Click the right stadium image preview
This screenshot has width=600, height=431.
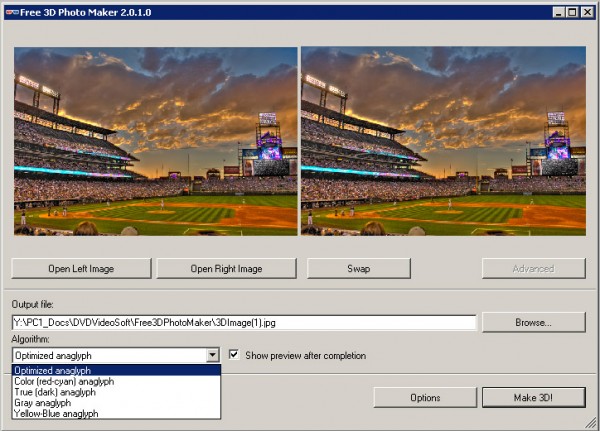[x=443, y=141]
